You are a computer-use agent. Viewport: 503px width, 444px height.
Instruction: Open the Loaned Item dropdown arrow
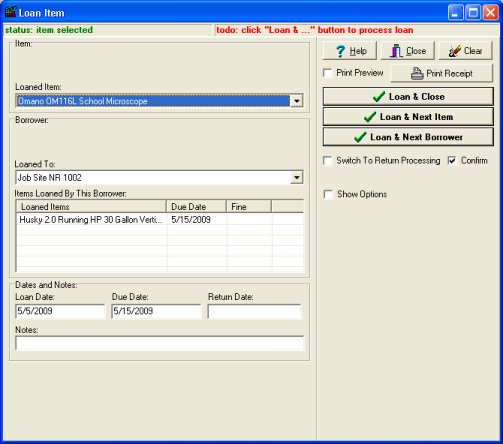coord(296,101)
